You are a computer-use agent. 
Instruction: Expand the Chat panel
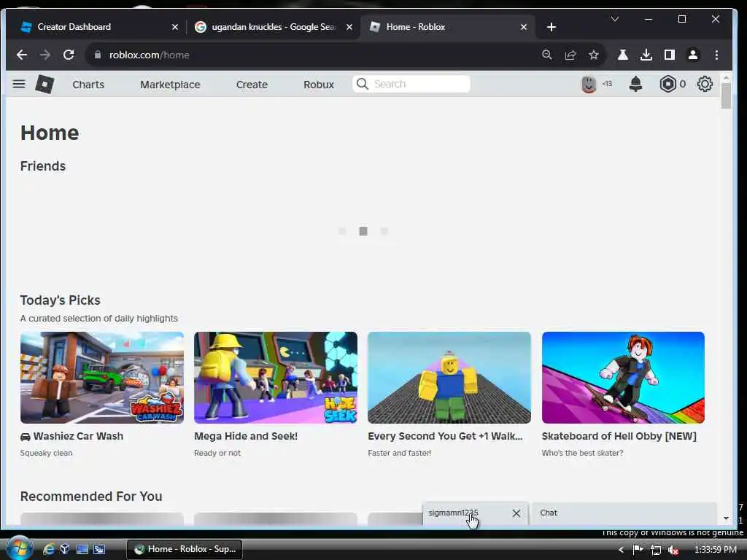click(624, 513)
